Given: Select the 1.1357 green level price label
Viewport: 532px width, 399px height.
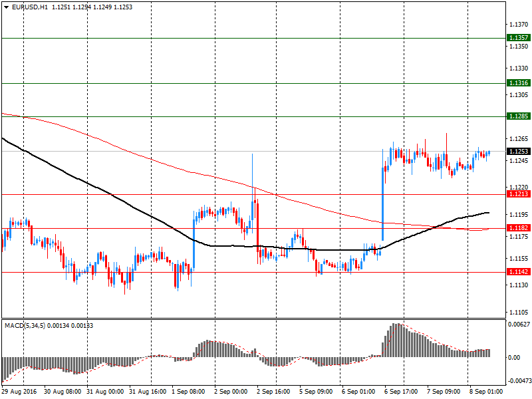Looking at the screenshot, I should pyautogui.click(x=519, y=38).
